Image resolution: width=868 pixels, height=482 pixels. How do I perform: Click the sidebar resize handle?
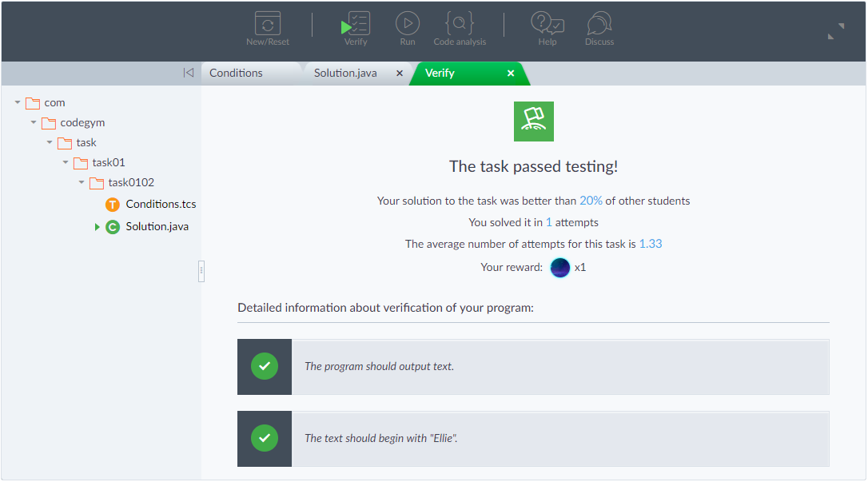click(201, 272)
